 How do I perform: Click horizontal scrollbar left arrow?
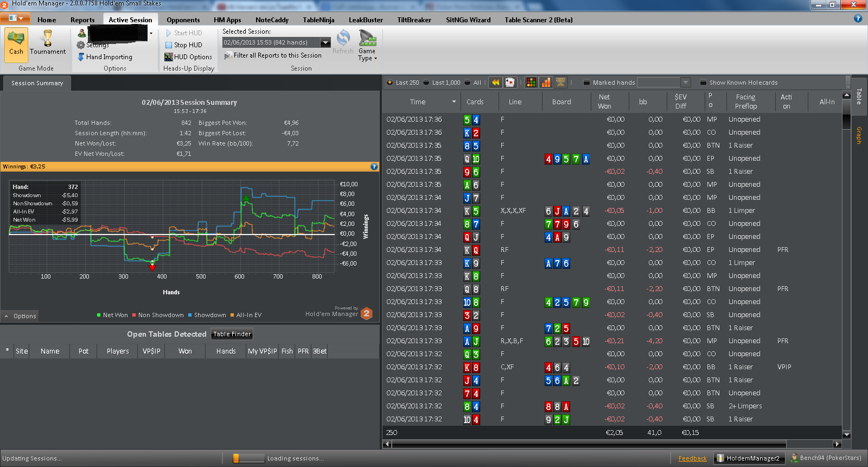click(x=387, y=444)
